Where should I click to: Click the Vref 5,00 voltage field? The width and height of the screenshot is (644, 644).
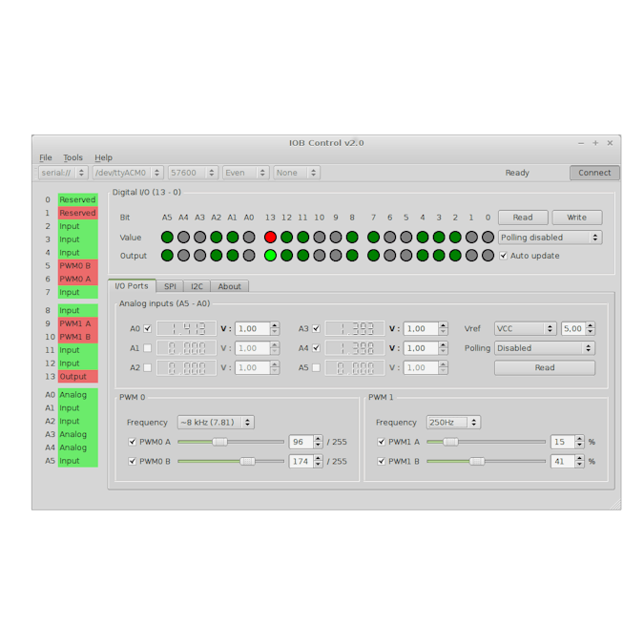click(573, 328)
